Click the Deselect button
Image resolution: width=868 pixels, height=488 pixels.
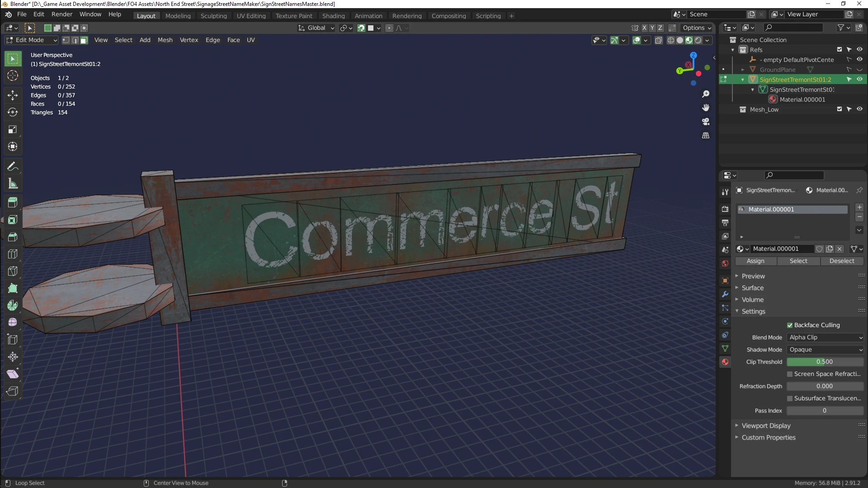[x=842, y=261]
